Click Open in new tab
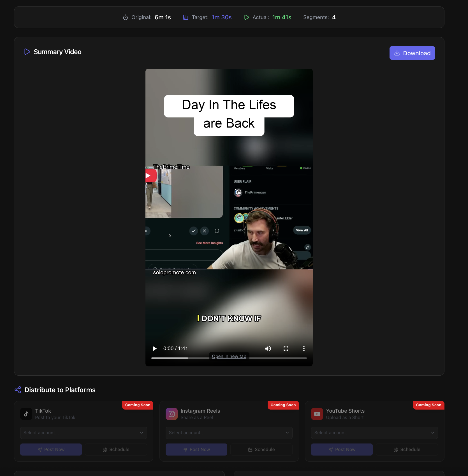468x476 pixels. point(229,356)
